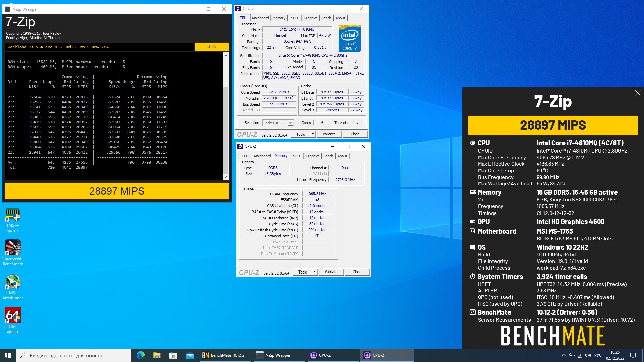Select MSI MS-1763 motherboard text
Image resolution: width=644 pixels, height=362 pixels.
point(554,231)
